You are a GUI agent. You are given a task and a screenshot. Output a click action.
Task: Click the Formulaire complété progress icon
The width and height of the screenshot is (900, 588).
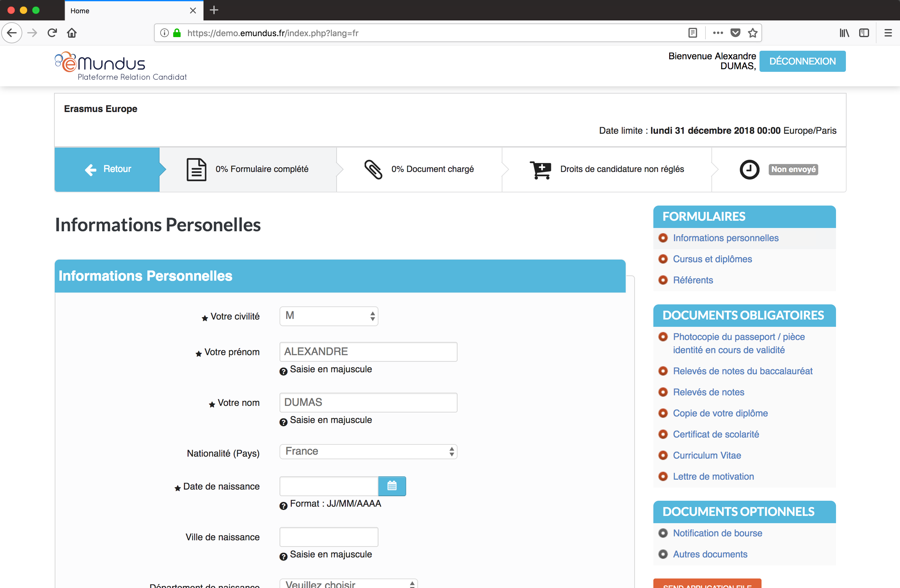(x=194, y=169)
